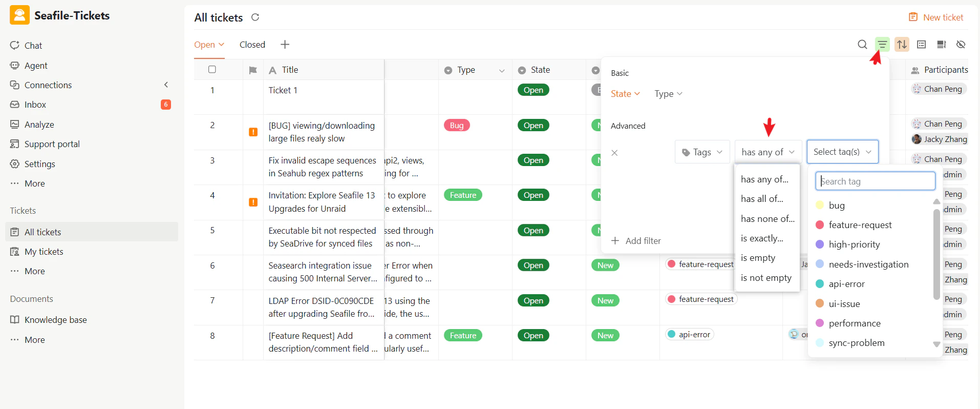Expand More under Settings
Image resolution: width=980 pixels, height=409 pixels.
pos(35,183)
